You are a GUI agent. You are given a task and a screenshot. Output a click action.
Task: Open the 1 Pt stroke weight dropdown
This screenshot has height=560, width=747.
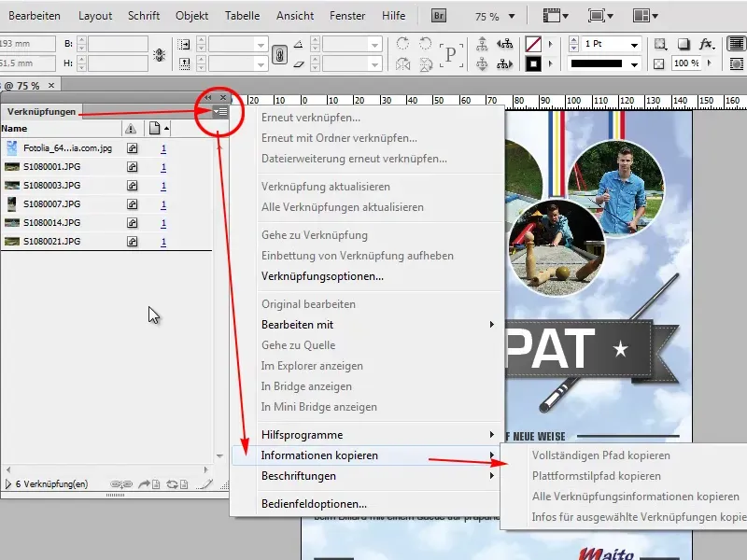pos(636,45)
